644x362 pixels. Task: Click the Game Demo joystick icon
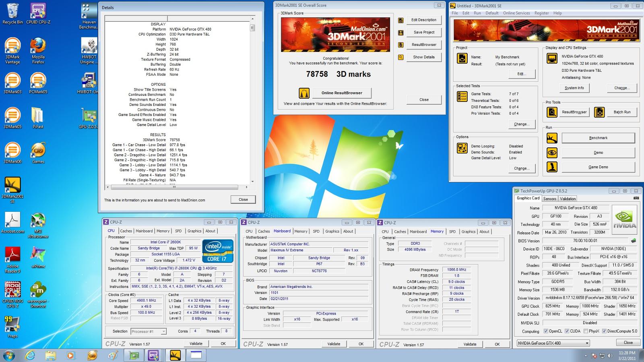pyautogui.click(x=552, y=167)
